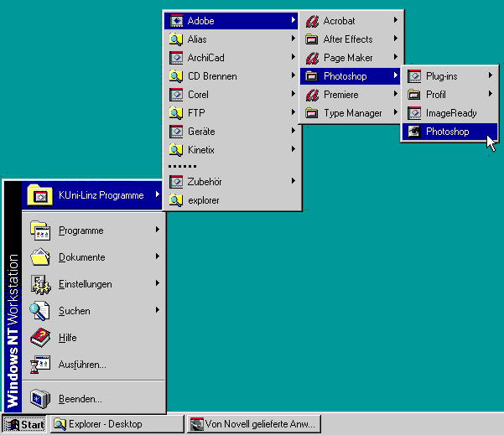Select the Premiere menu entry

coord(351,95)
